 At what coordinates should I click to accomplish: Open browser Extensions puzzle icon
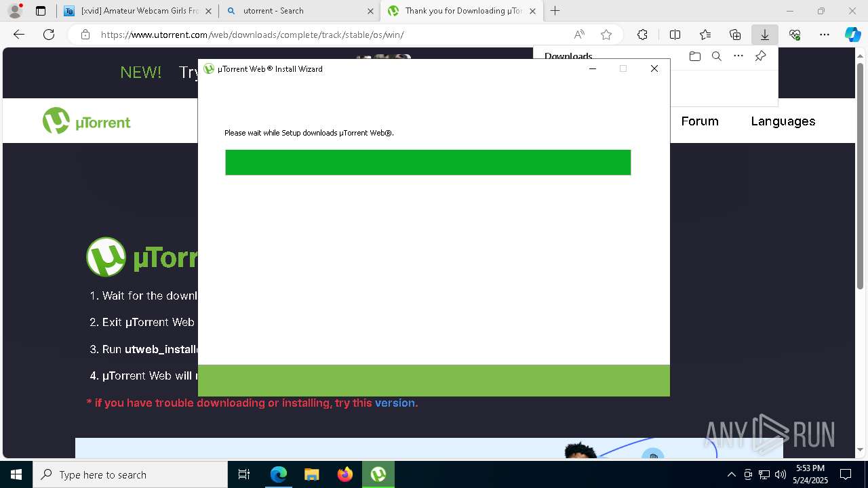(x=642, y=35)
